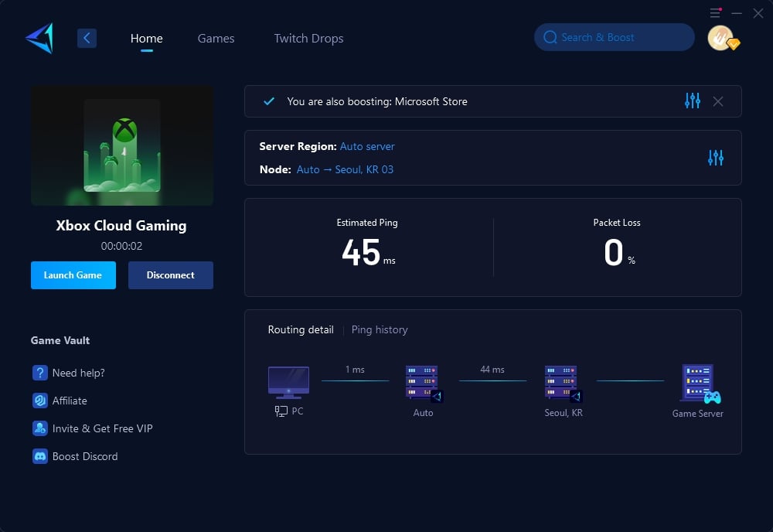Switch to the Games tab
The width and height of the screenshot is (773, 532).
coord(216,39)
